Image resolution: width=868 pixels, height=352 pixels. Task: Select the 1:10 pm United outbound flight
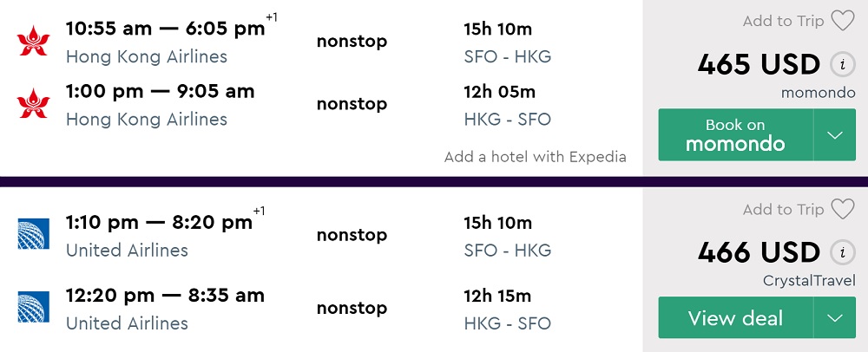(159, 223)
